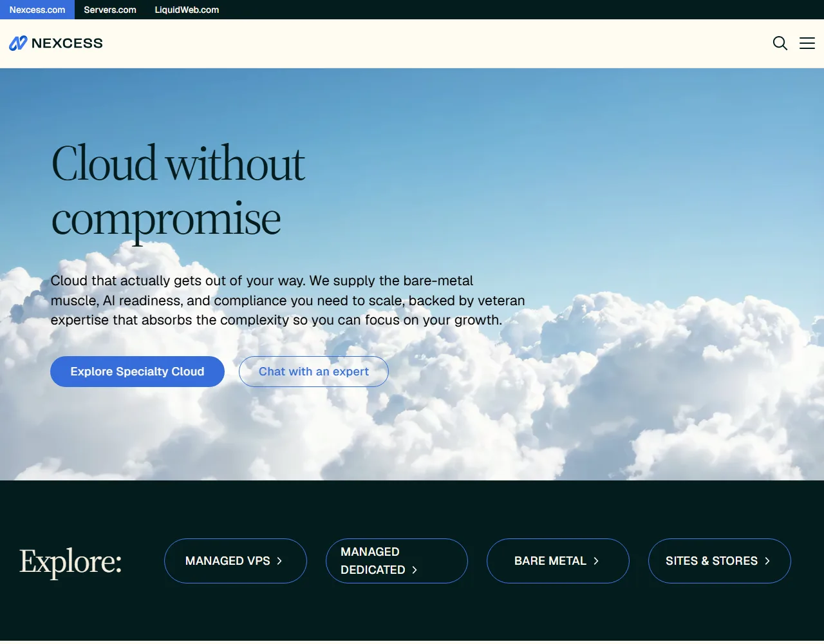Image resolution: width=824 pixels, height=644 pixels.
Task: Open the Sites & Stores link
Action: coord(720,561)
